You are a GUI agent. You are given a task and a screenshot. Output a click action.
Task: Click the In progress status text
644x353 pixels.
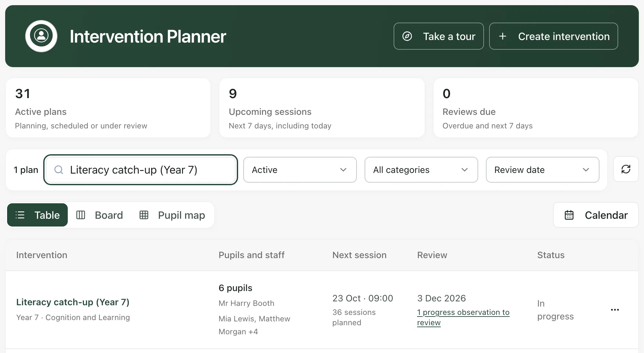[x=555, y=310]
